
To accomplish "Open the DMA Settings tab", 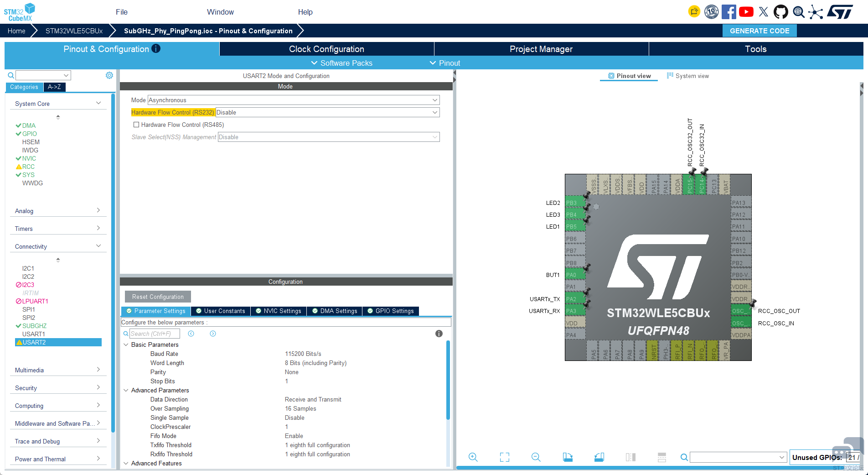I will 335,311.
